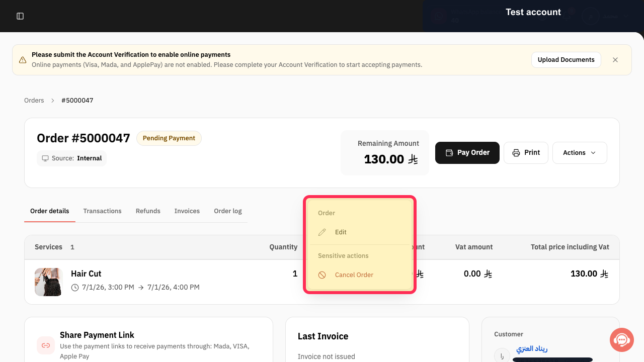
Task: Toggle the sidebar panel icon
Action: coord(20,16)
